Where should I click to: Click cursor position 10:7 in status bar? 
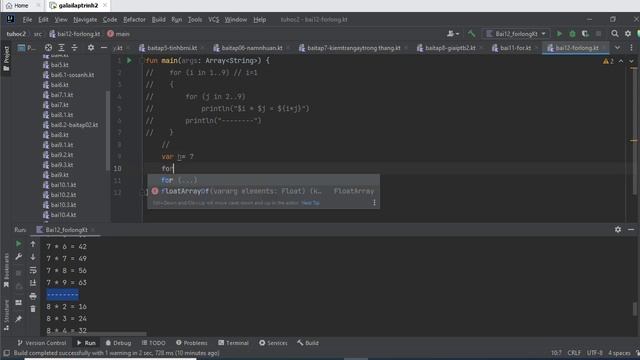[x=556, y=353]
